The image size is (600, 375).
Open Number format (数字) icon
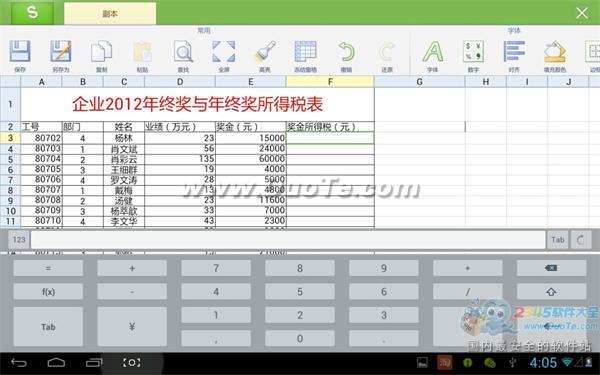(474, 52)
